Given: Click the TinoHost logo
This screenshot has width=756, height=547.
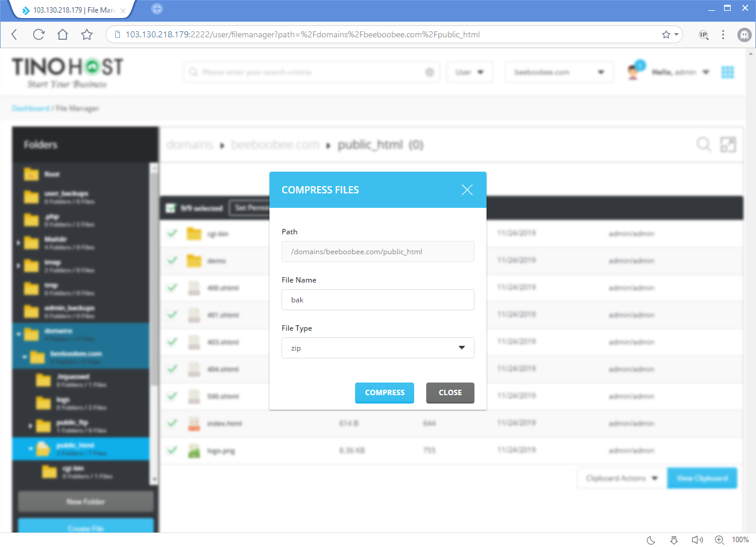Looking at the screenshot, I should [x=66, y=69].
